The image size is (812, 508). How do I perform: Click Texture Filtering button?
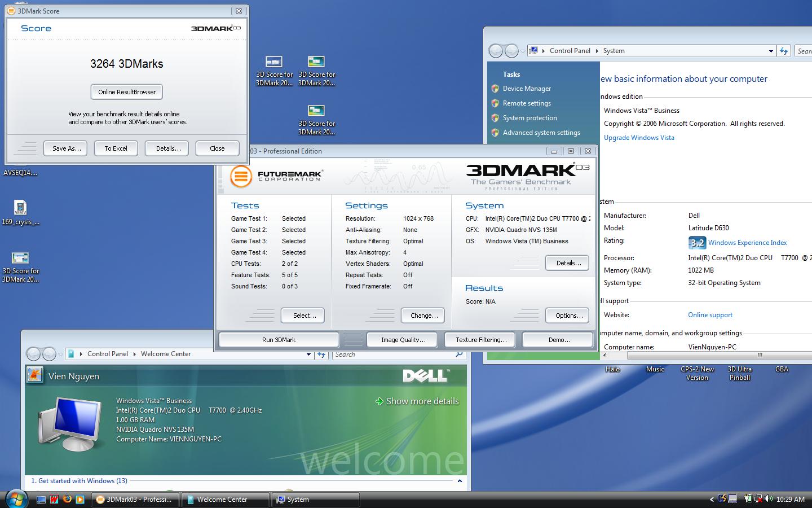coord(481,340)
